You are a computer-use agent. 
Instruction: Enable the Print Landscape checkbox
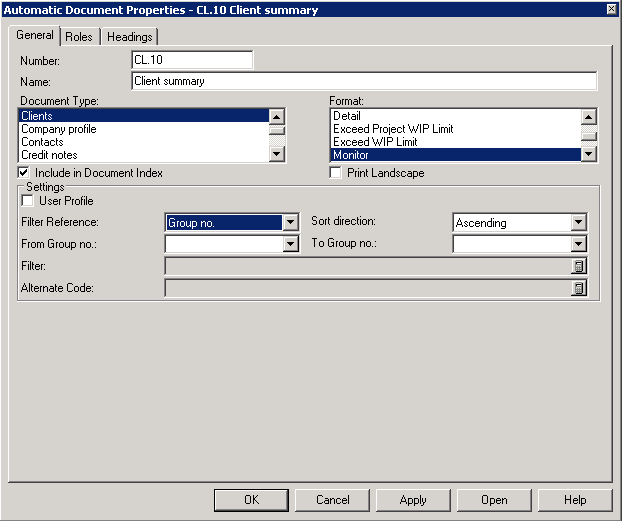click(x=337, y=173)
